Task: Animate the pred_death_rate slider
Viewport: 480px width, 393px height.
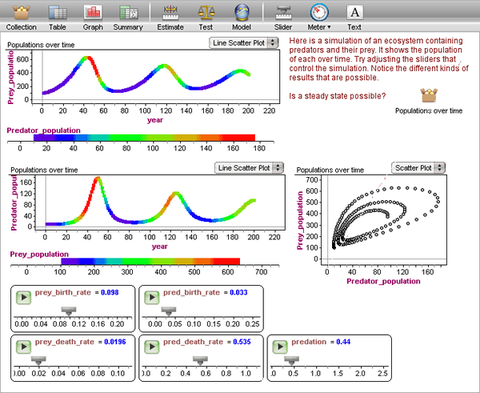Action: [152, 347]
